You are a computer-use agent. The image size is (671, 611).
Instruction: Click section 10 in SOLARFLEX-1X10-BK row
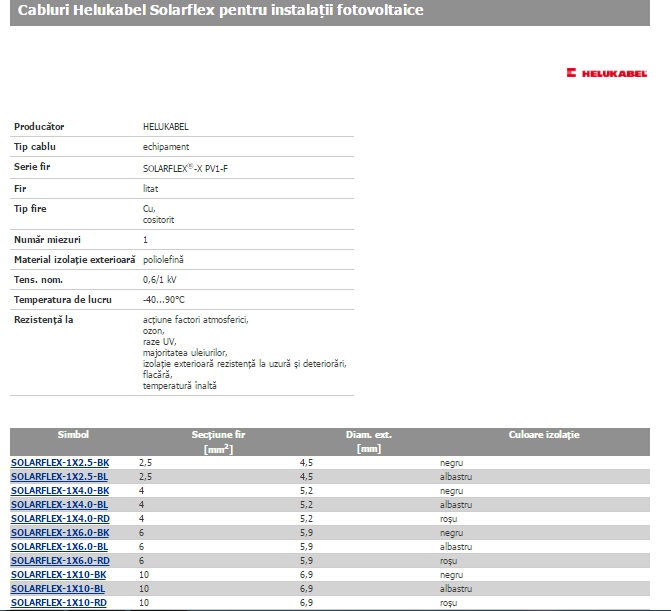[x=144, y=575]
